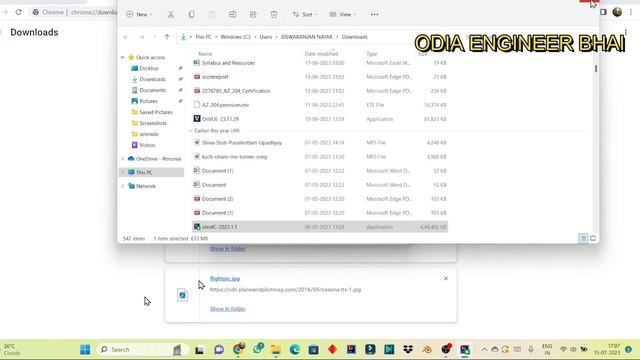Select the '2278789_AZ_204_Certification' file
The height and width of the screenshot is (360, 640).
320,91
